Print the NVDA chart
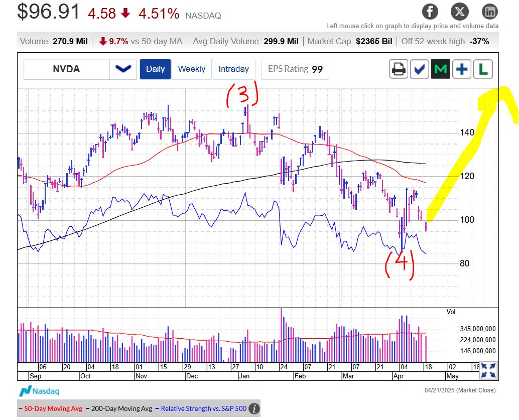This screenshot has width=519, height=420. coord(399,69)
